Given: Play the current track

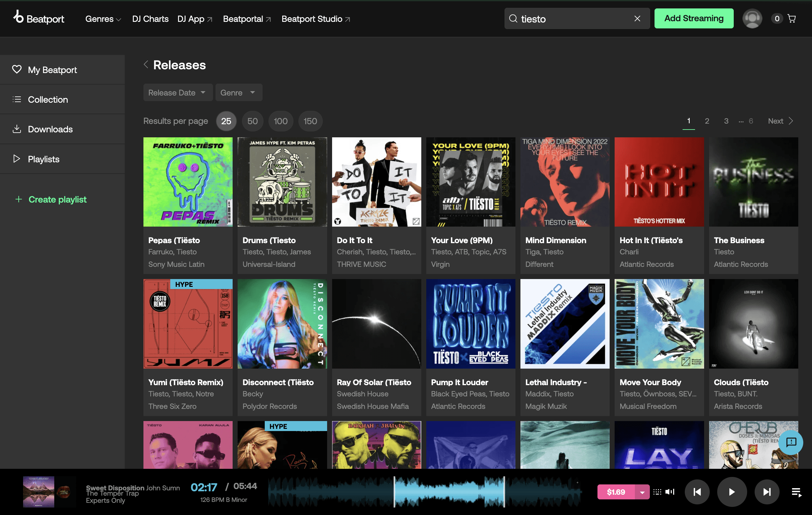Looking at the screenshot, I should 732,492.
